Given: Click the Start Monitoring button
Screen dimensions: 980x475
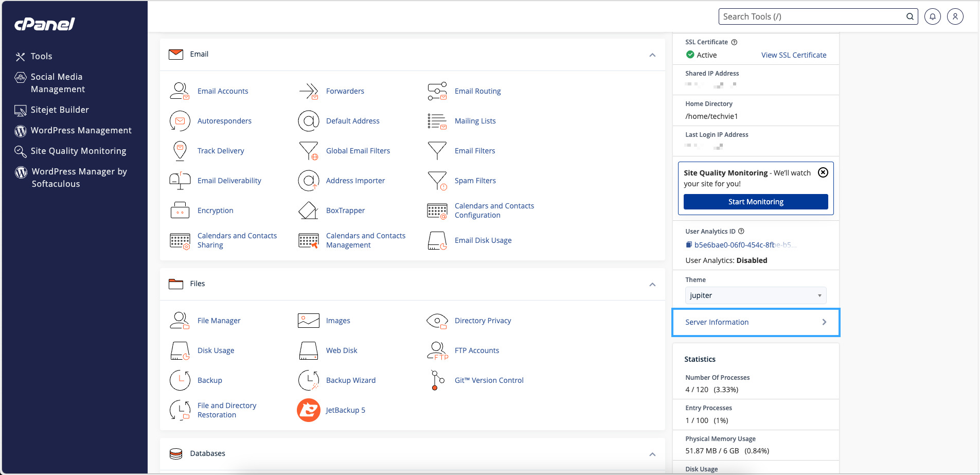Looking at the screenshot, I should (756, 201).
